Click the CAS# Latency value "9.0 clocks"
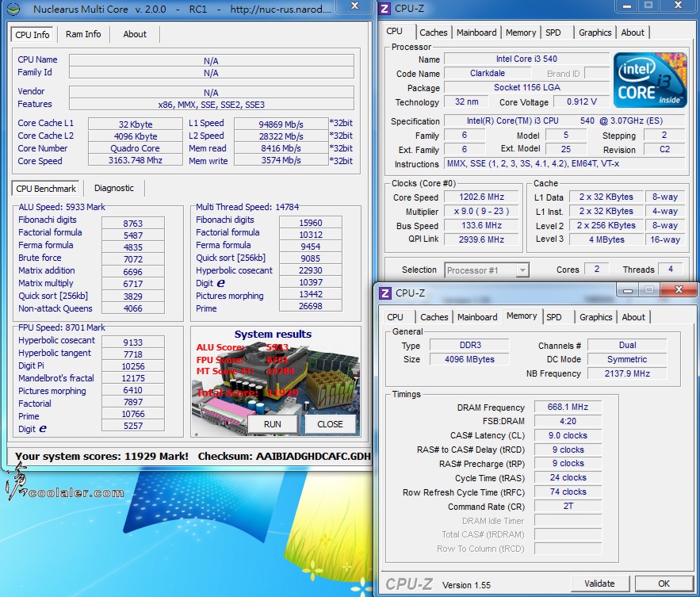 click(x=568, y=435)
